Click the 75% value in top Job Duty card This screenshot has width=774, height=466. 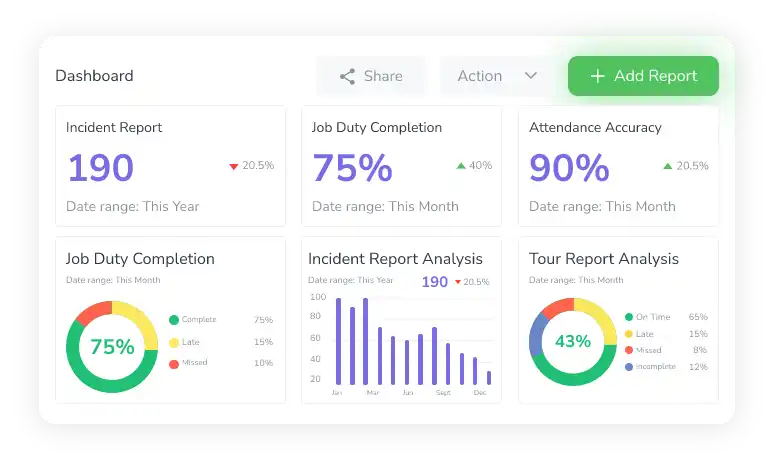tap(352, 168)
